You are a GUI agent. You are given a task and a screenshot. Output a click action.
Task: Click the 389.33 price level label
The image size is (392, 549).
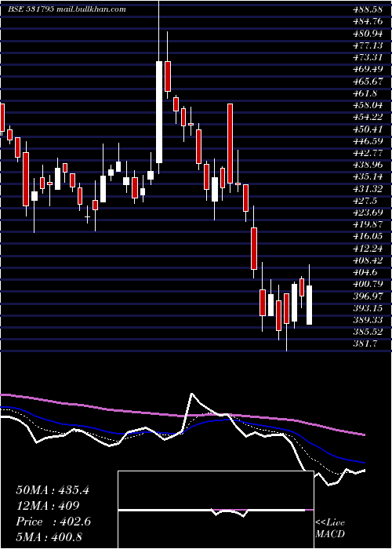368,320
